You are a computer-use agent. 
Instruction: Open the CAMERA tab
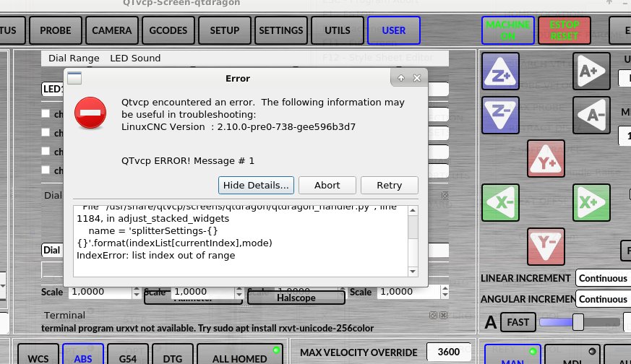[112, 30]
